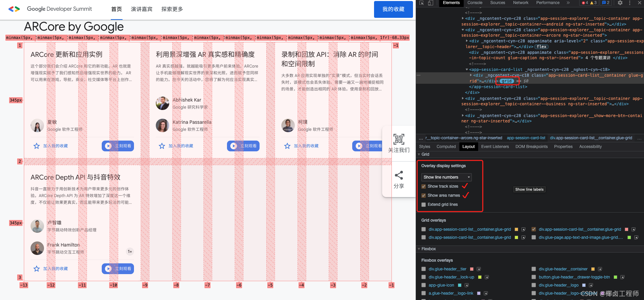Toggle the grid badge on the selected div
The width and height of the screenshot is (644, 300).
(507, 81)
